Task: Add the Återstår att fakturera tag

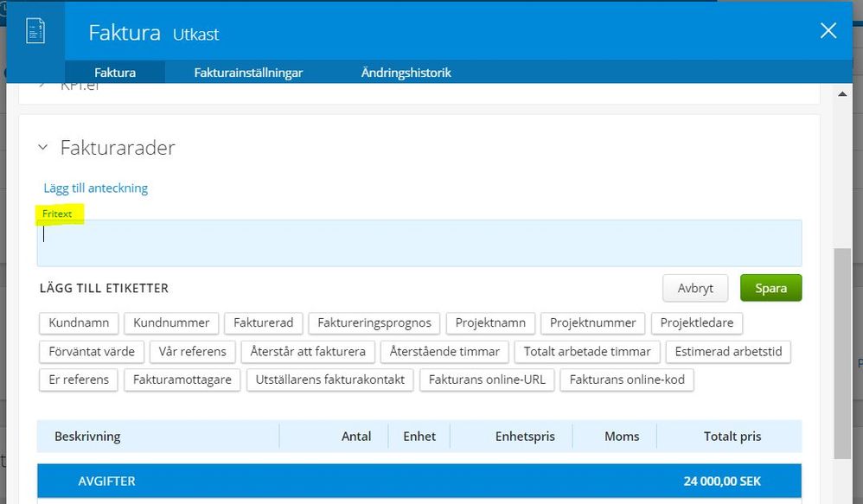Action: tap(308, 351)
